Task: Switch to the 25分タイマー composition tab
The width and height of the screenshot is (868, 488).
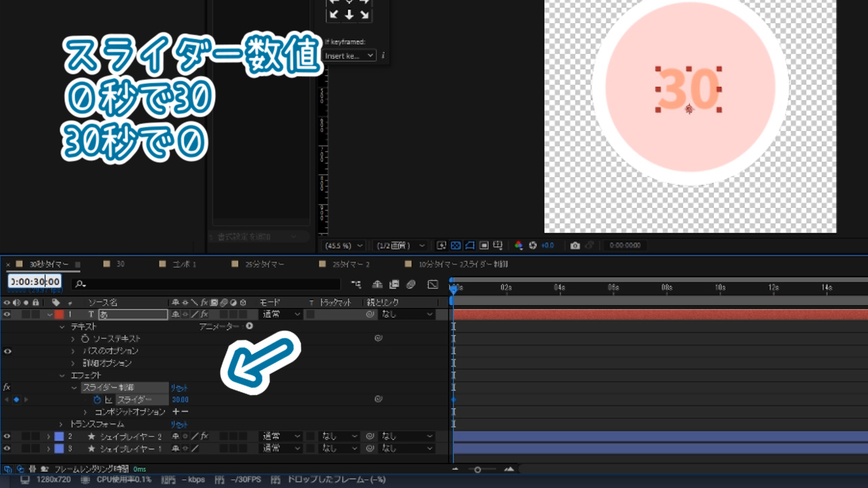Action: (264, 264)
